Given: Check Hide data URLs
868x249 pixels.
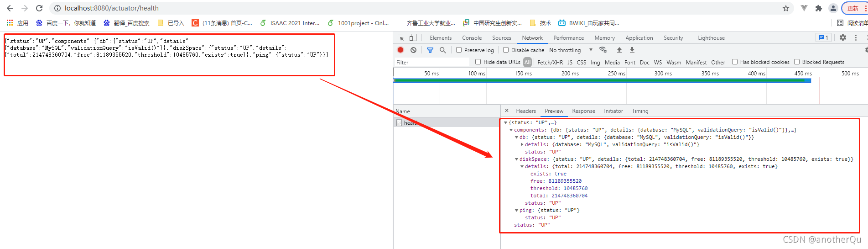Looking at the screenshot, I should point(478,62).
